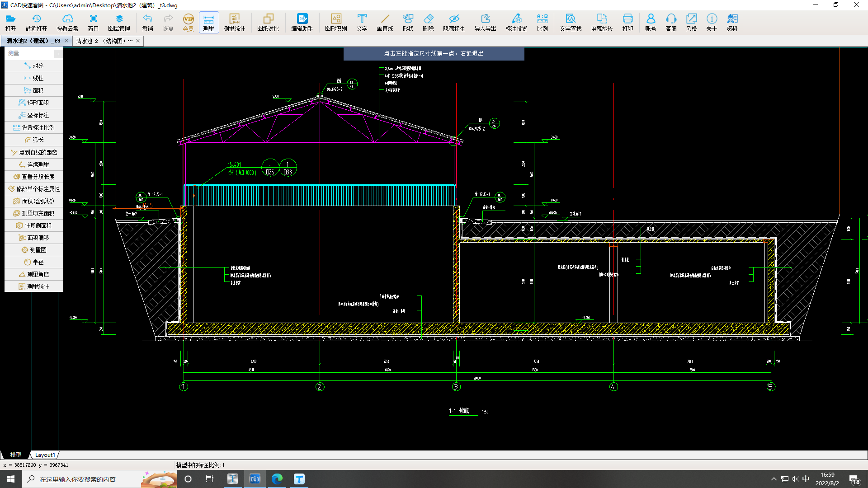Close the 清水池2（建筑）_t3 tab

click(66, 41)
